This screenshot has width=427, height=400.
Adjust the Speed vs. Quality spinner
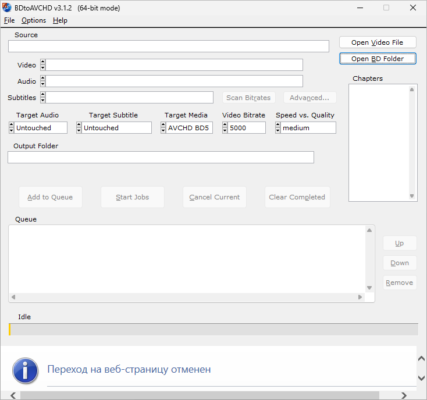coord(278,128)
